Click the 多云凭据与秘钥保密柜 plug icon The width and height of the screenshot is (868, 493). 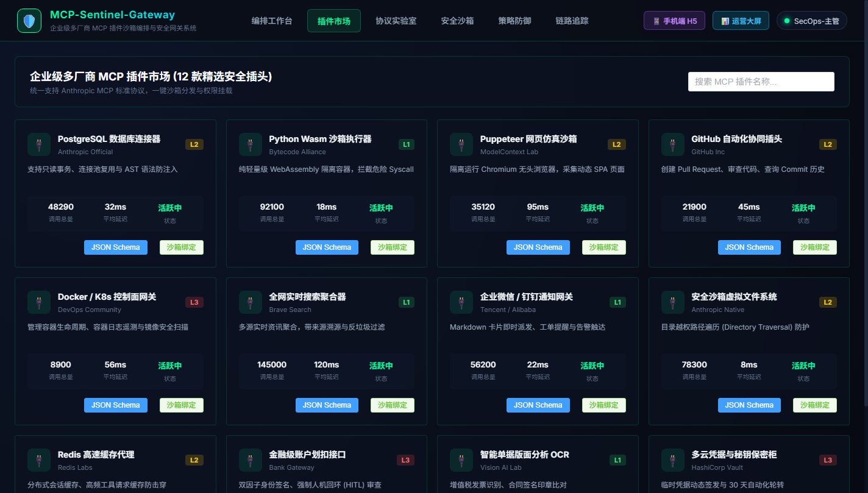tap(673, 460)
